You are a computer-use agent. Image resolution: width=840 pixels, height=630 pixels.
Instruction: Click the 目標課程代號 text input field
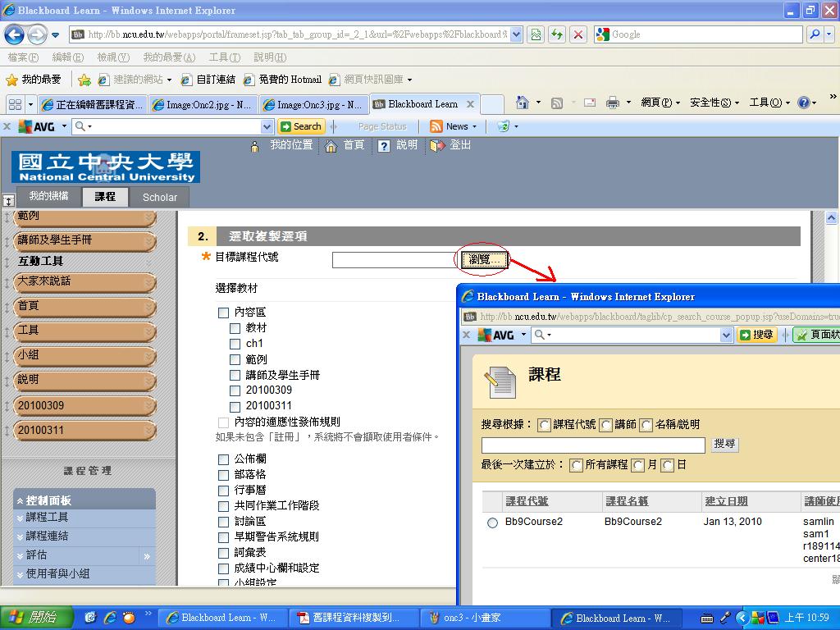394,260
